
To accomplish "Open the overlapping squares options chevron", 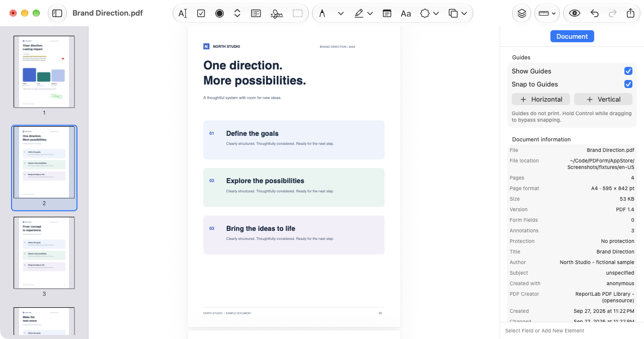I will [x=464, y=14].
